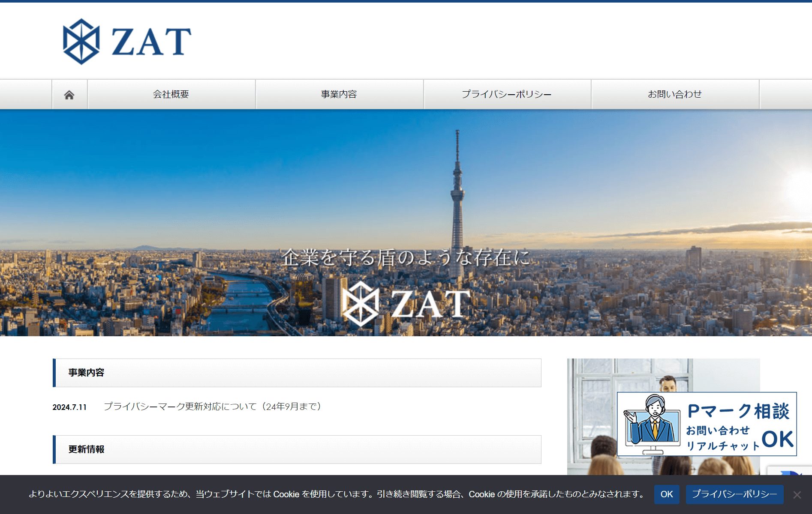Dismiss the cookie notice with X icon
The width and height of the screenshot is (812, 514).
click(797, 495)
